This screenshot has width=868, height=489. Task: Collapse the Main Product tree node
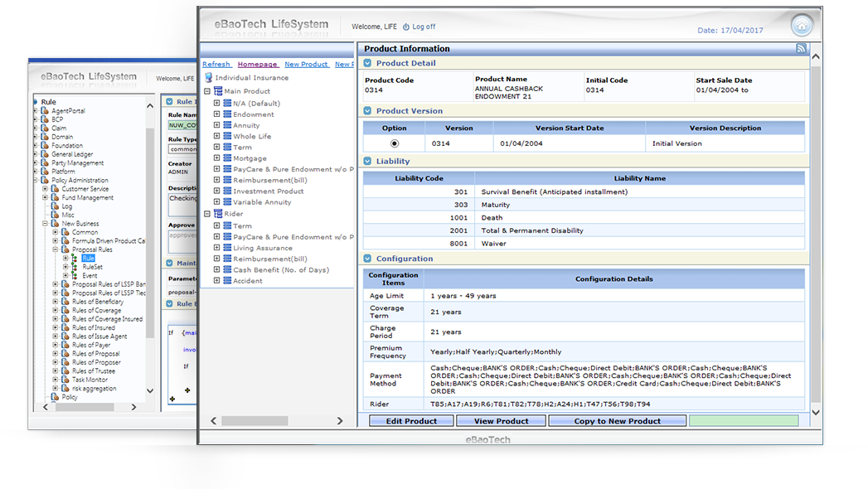click(207, 91)
